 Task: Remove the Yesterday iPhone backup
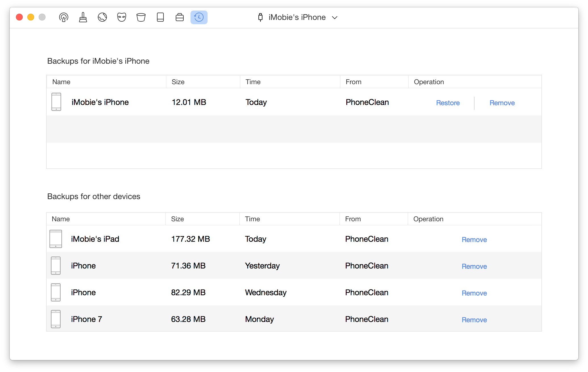(474, 266)
